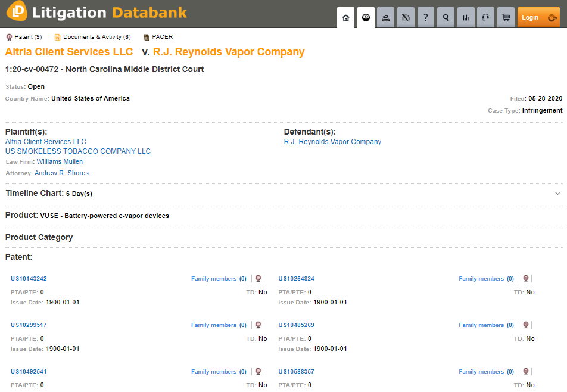Click Country Name United States of America
567x392 pixels.
(91, 98)
